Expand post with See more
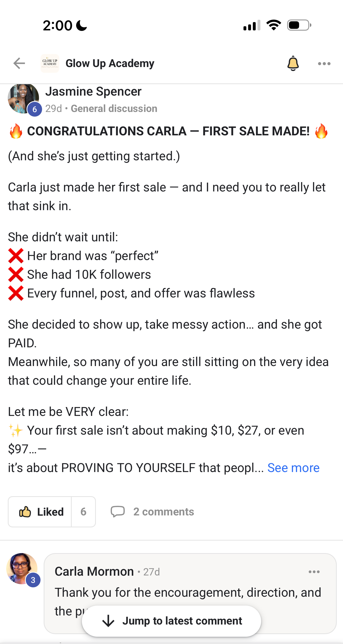The width and height of the screenshot is (343, 644). click(x=293, y=468)
